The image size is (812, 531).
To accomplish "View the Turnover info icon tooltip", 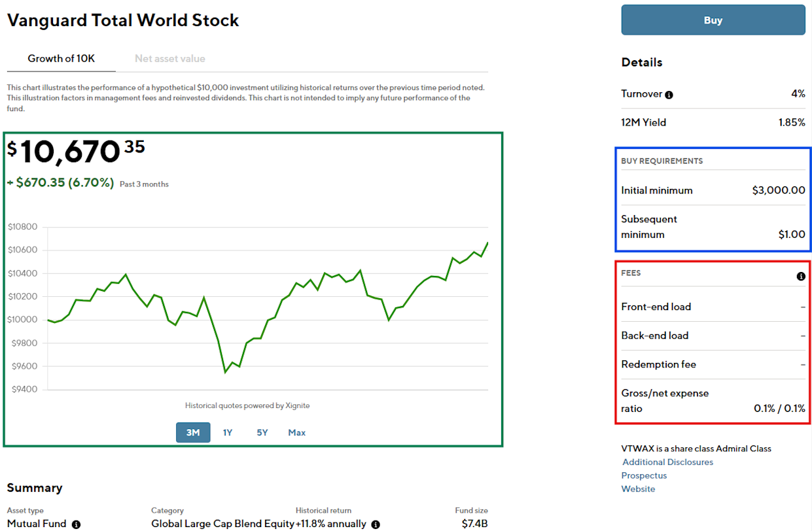I will click(669, 94).
